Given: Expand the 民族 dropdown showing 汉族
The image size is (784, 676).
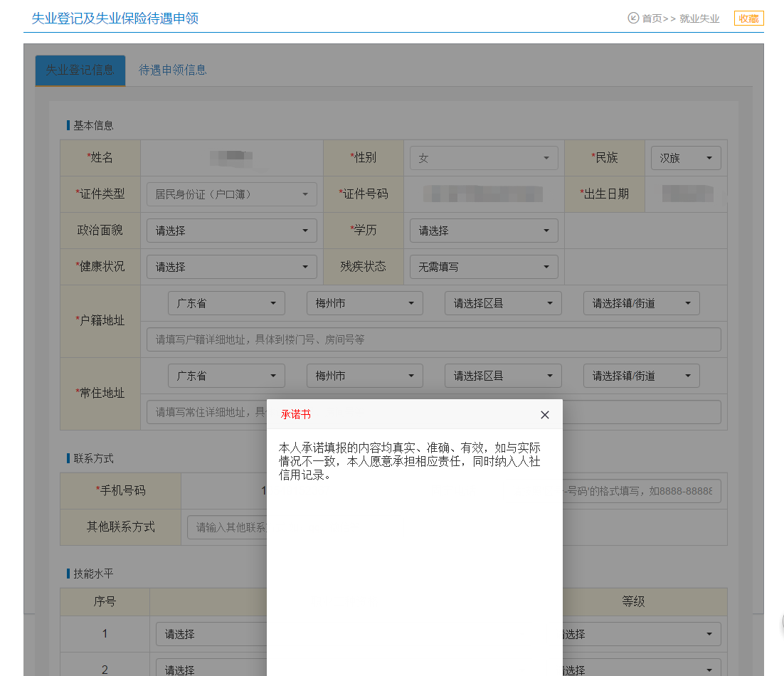Looking at the screenshot, I should point(686,158).
